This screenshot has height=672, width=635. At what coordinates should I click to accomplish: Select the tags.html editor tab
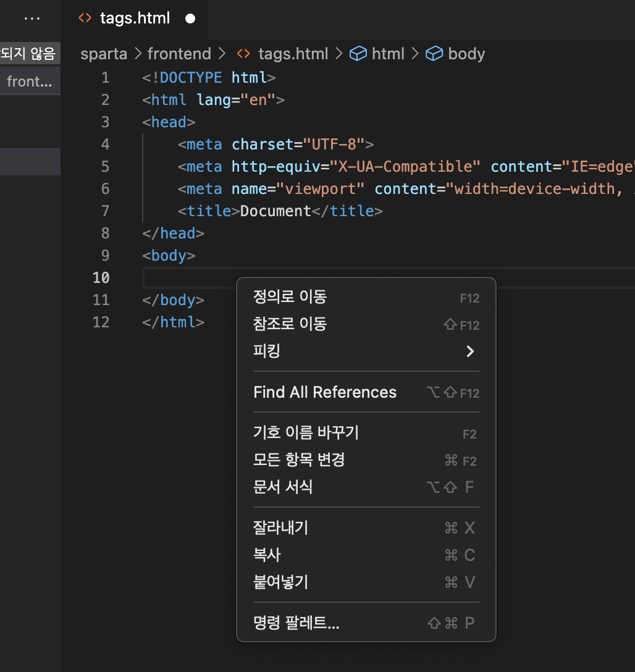(134, 19)
